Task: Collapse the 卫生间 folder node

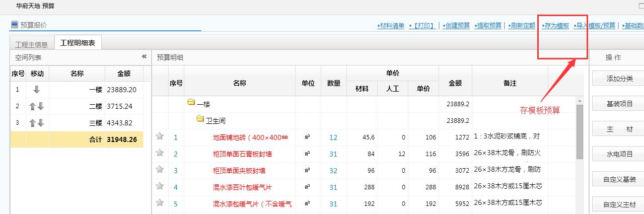Action: coord(200,120)
